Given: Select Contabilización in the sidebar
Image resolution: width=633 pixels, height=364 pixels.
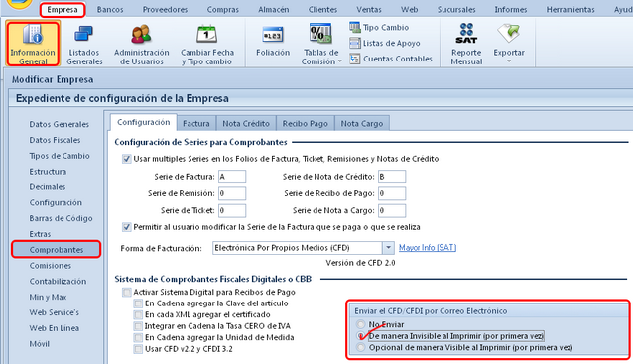Looking at the screenshot, I should click(58, 282).
